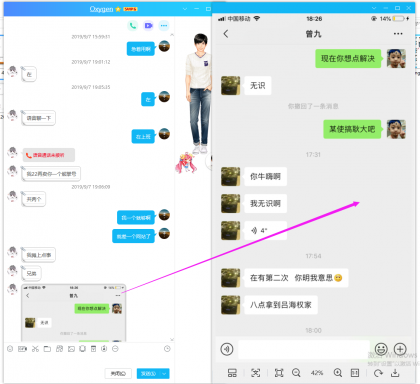Image resolution: width=420 pixels, height=384 pixels.
Task: Open the chat window title bar dropdown arrow
Action: 185,9
